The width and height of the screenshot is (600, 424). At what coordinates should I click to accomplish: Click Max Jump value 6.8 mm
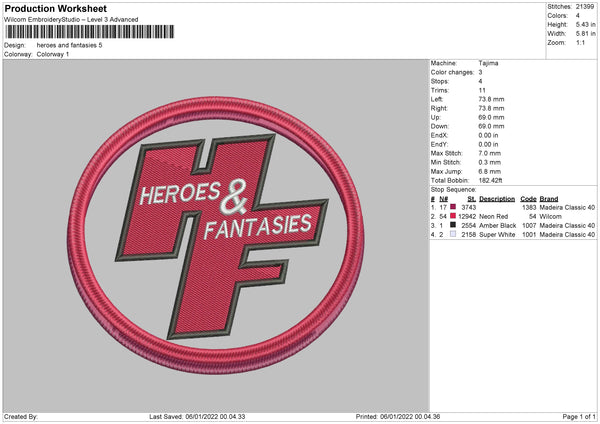pos(489,171)
